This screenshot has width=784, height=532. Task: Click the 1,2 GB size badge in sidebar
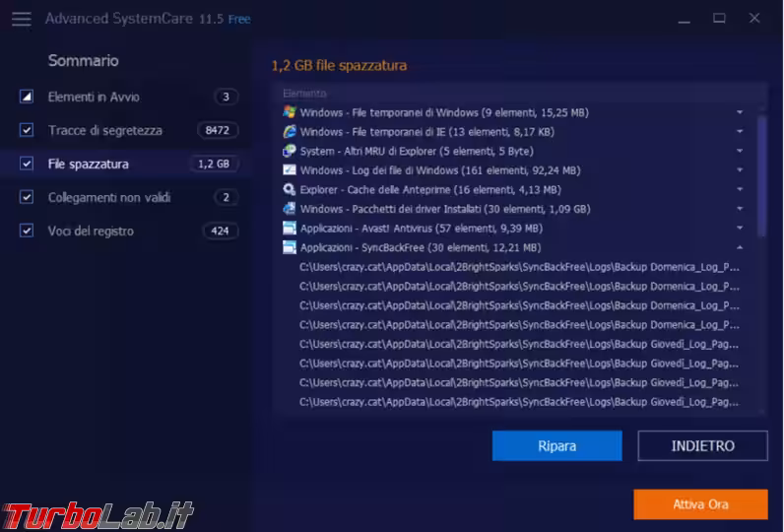click(214, 164)
